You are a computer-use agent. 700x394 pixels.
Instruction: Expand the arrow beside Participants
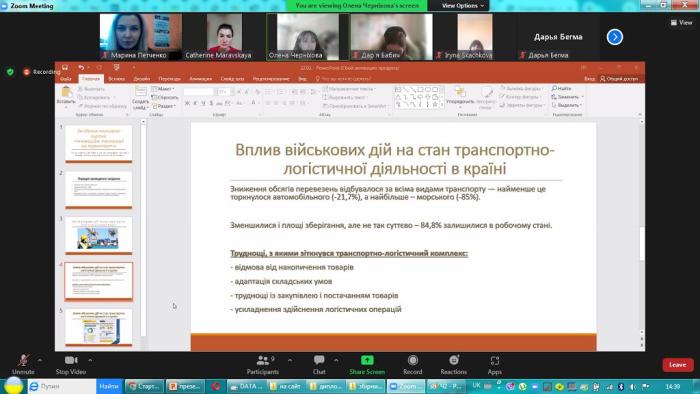point(290,360)
